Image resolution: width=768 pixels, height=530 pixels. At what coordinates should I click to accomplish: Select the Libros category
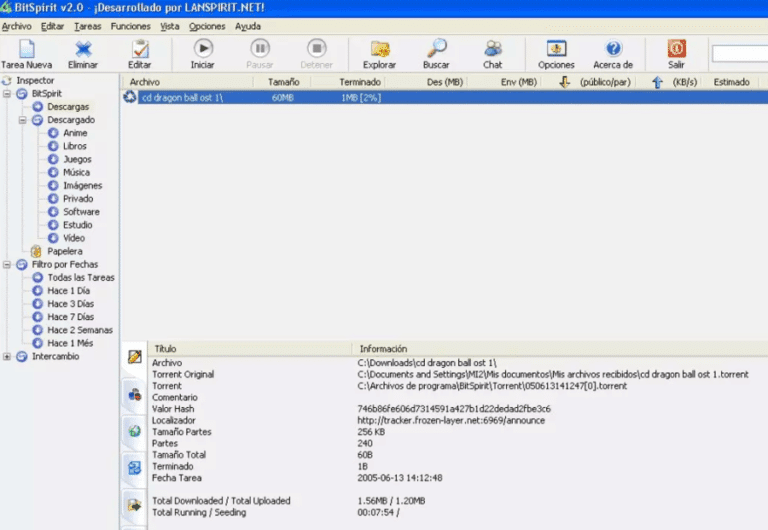click(74, 146)
